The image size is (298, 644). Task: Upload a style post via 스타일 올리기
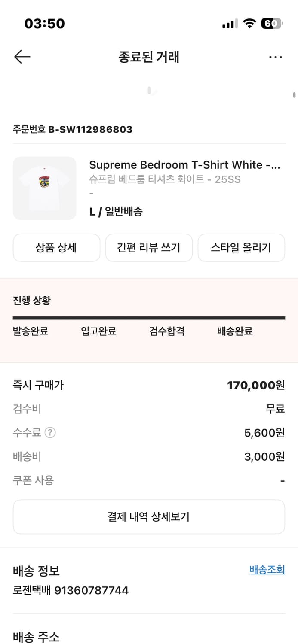tap(241, 248)
